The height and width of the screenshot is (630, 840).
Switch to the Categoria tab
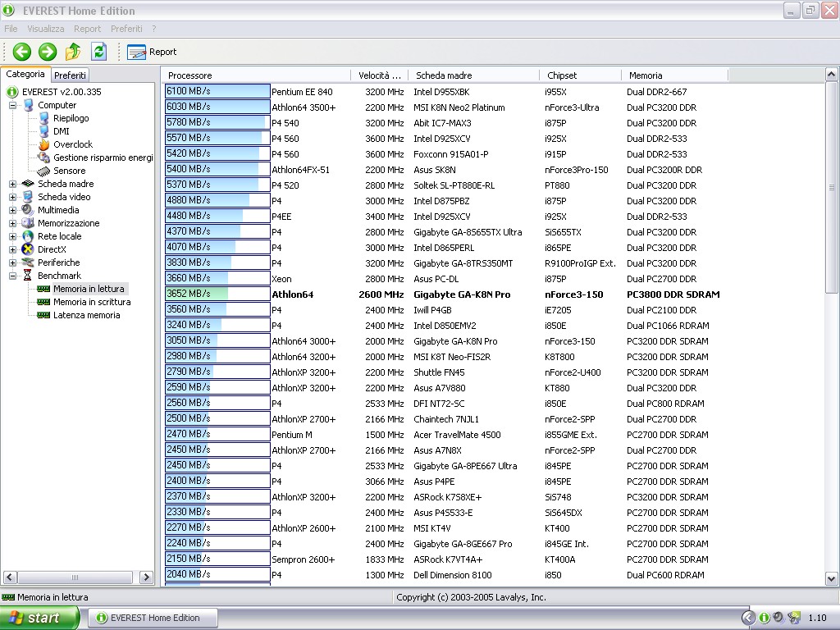25,75
